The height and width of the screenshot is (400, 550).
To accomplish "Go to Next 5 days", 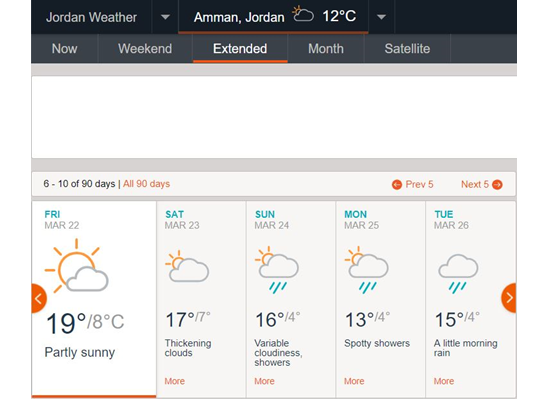I will 482,184.
